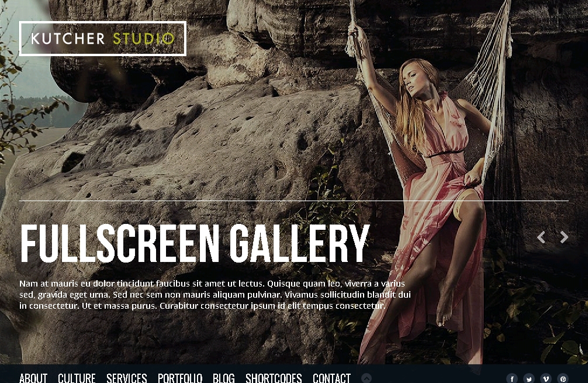This screenshot has height=383, width=588.
Task: Click the Fullscreen Gallery heading
Action: click(x=195, y=244)
